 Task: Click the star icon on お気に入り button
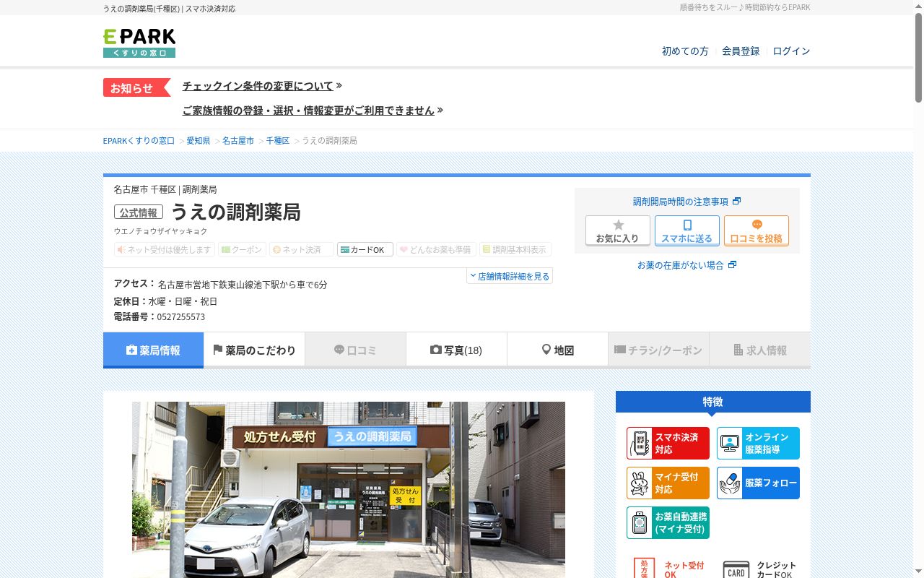618,225
